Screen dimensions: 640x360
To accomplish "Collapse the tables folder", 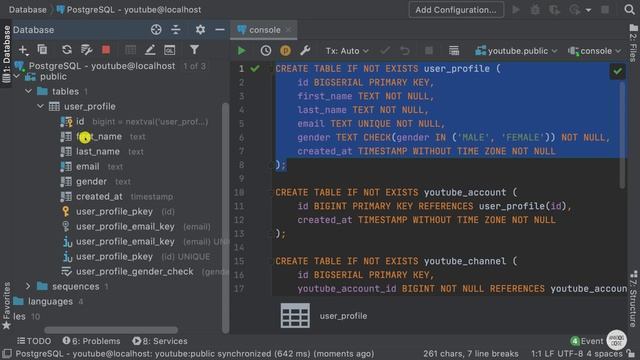I will tap(29, 91).
